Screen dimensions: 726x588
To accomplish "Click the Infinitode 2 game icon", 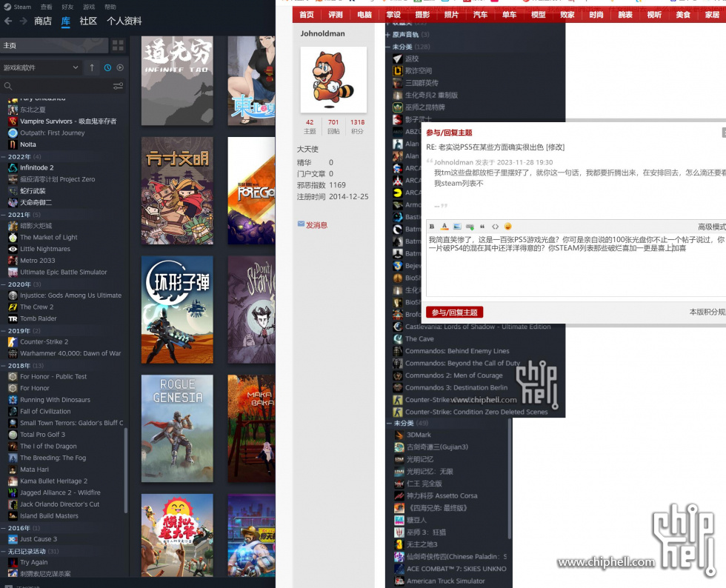I will 13,167.
